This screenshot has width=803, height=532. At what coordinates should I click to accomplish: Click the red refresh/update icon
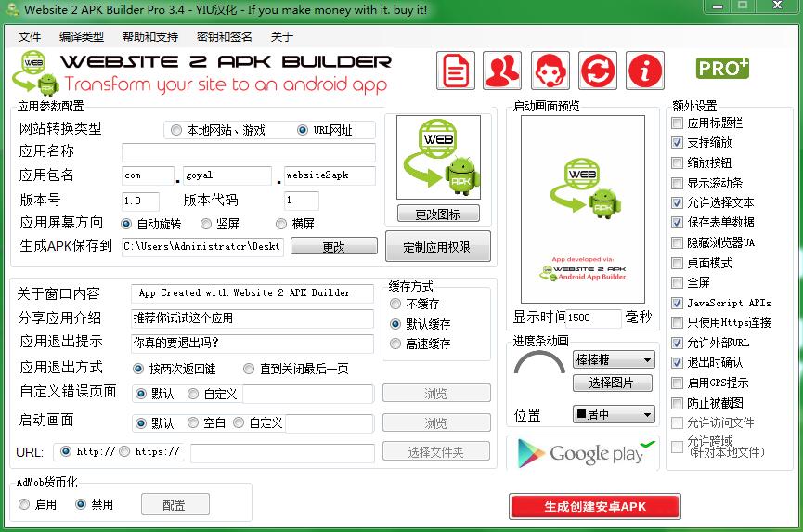coord(597,71)
